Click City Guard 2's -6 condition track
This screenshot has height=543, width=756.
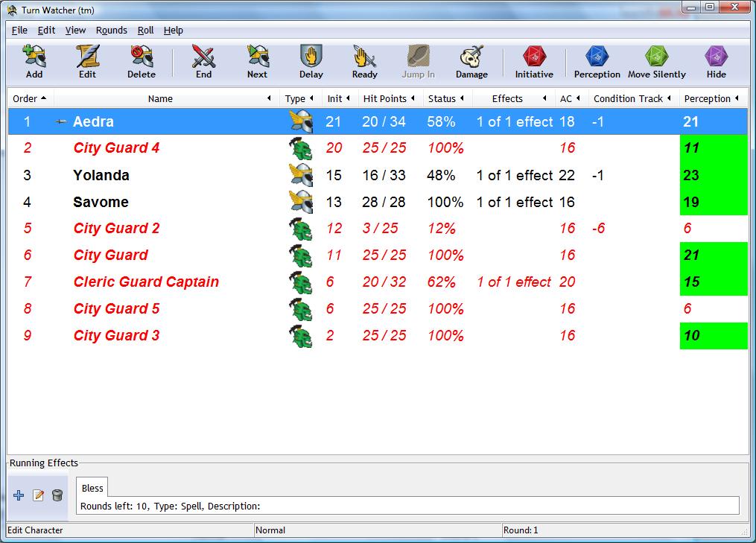click(598, 228)
